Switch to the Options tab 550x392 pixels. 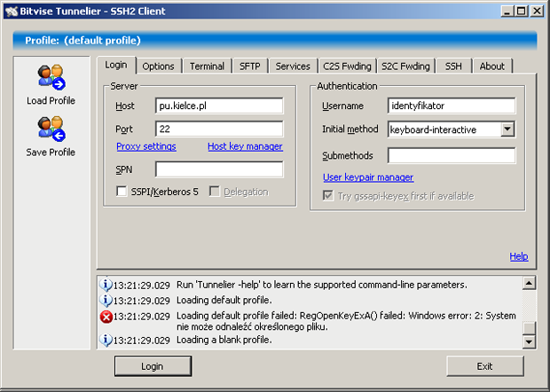(158, 67)
